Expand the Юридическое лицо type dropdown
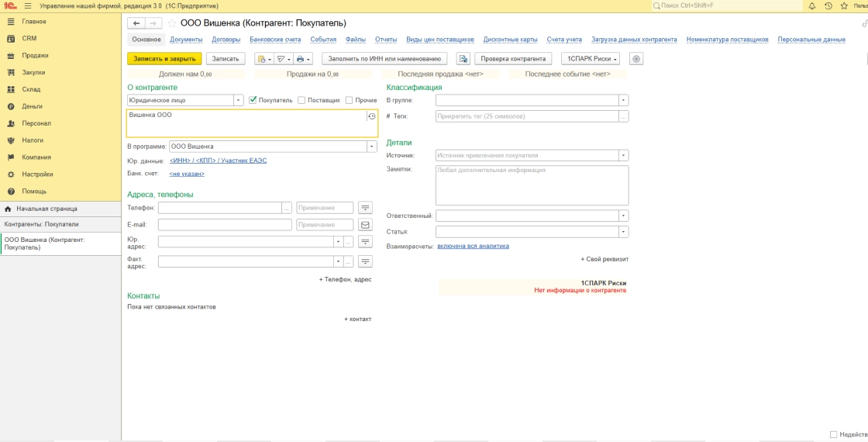Screen dimensions: 868x442 238,100
